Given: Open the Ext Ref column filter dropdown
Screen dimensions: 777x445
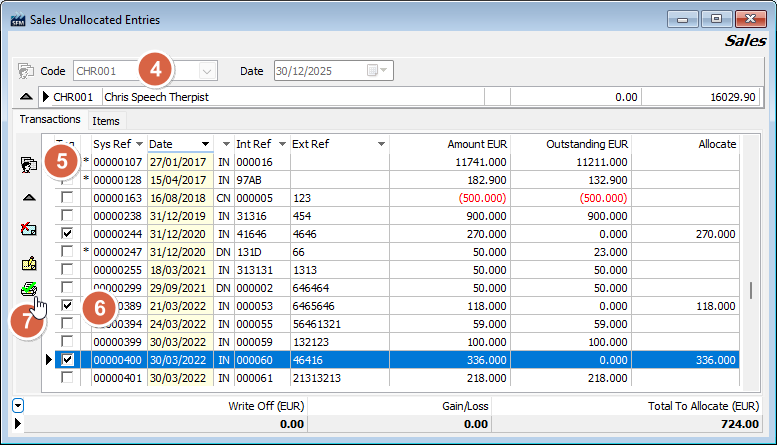Looking at the screenshot, I should (382, 144).
